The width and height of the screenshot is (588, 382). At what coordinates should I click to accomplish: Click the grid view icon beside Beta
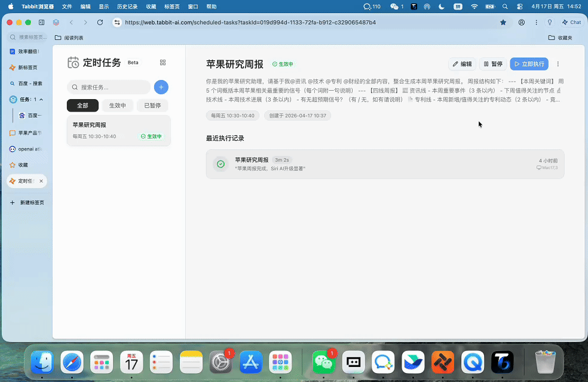pos(163,63)
